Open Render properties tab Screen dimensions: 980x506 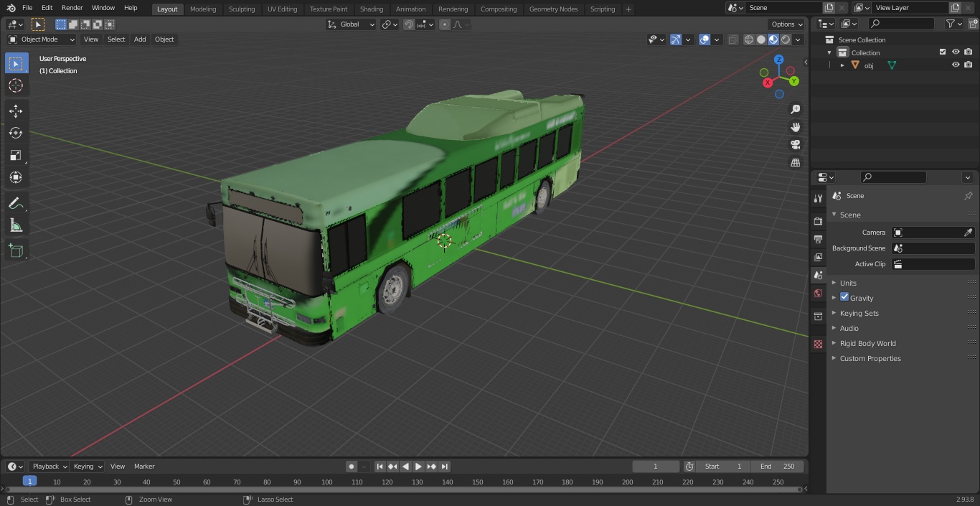(x=818, y=221)
